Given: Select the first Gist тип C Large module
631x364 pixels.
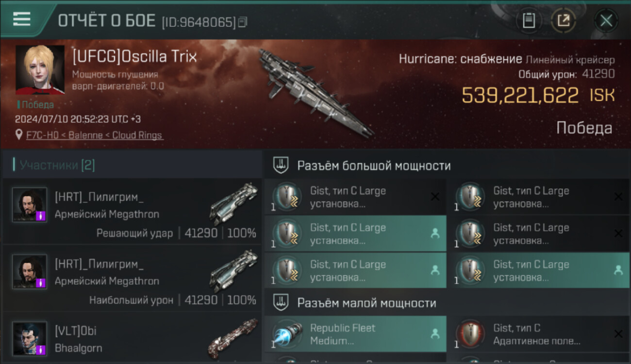Looking at the screenshot, I should point(355,197).
